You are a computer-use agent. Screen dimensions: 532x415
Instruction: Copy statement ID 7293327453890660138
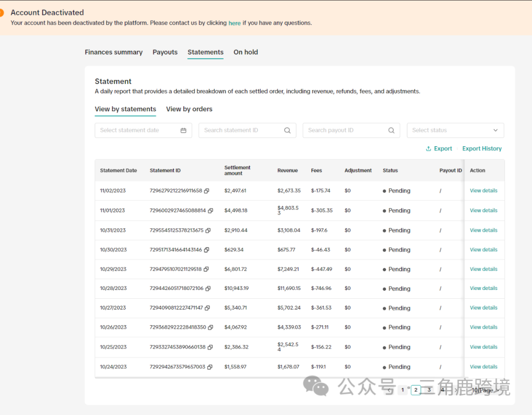coord(210,347)
